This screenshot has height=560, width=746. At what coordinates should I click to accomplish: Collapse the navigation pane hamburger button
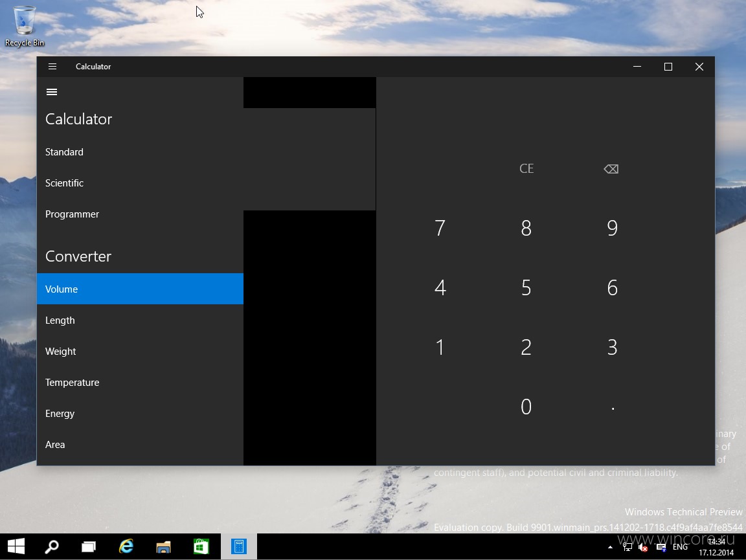tap(52, 92)
